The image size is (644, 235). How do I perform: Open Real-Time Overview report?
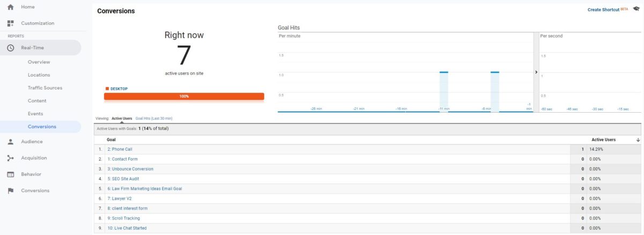click(x=39, y=62)
